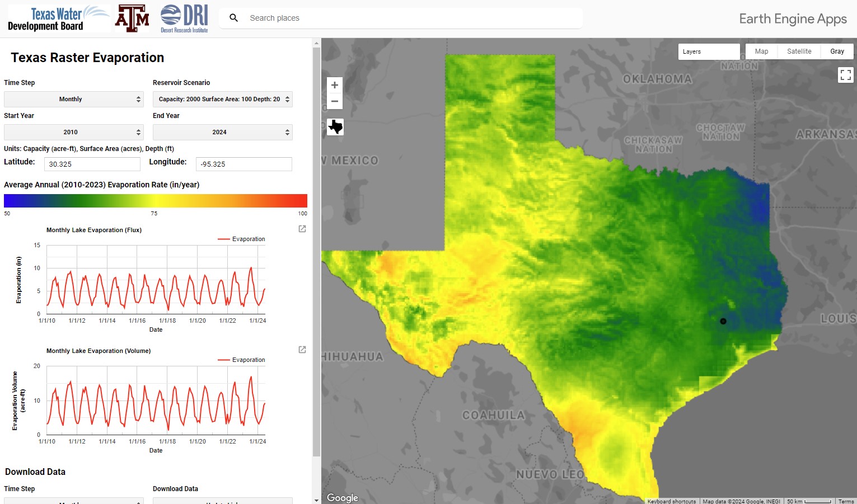Zoom out the map with minus button
Viewport: 857px width, 504px height.
335,101
